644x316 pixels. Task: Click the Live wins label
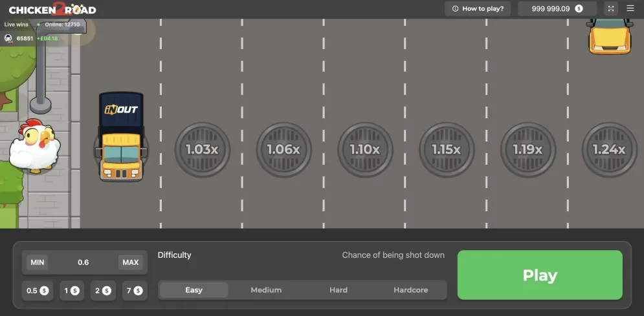point(16,25)
